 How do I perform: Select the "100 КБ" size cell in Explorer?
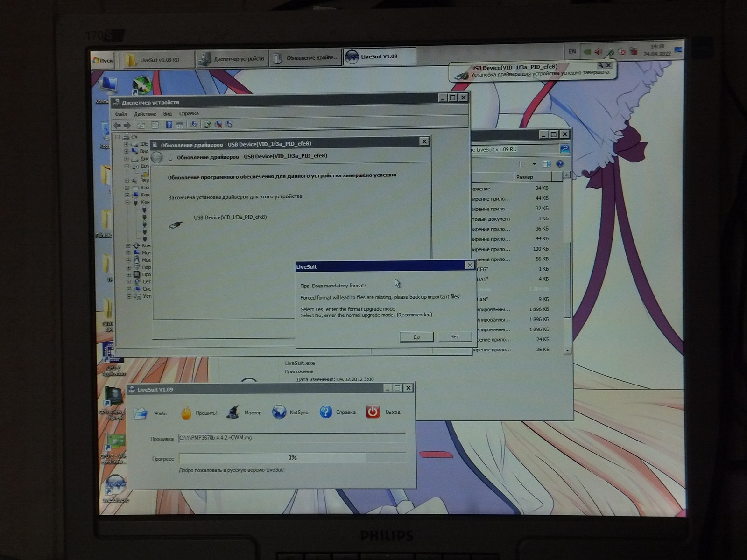pyautogui.click(x=541, y=249)
